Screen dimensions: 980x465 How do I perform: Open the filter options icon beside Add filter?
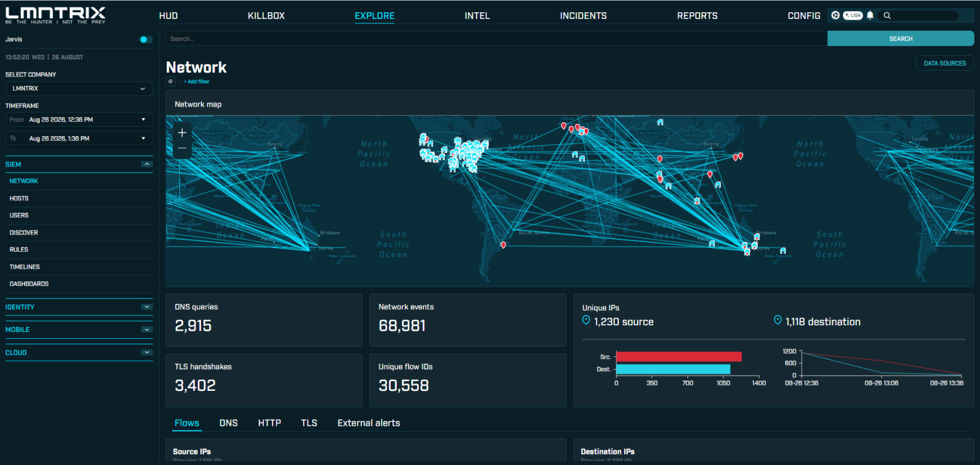[x=170, y=81]
